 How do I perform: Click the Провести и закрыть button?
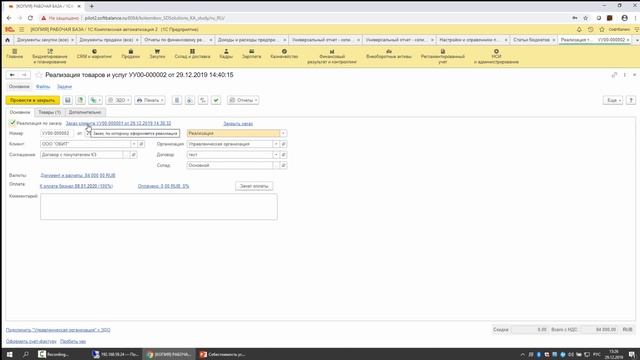click(x=33, y=100)
